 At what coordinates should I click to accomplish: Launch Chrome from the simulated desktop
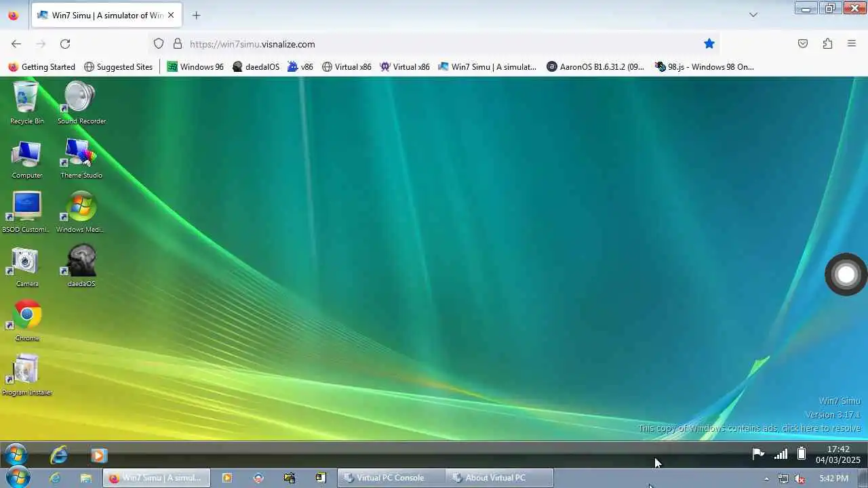point(27,321)
